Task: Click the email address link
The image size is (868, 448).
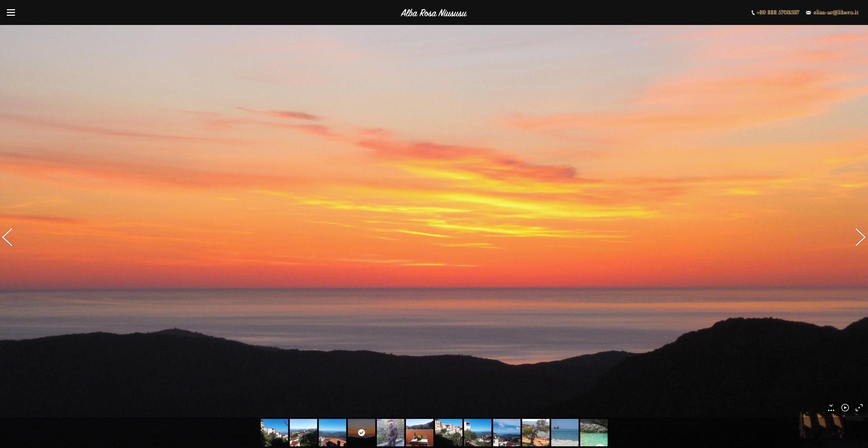Action: pyautogui.click(x=836, y=13)
